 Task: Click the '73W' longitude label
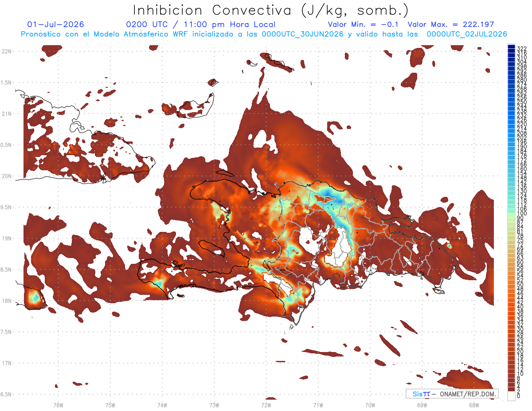(x=214, y=404)
